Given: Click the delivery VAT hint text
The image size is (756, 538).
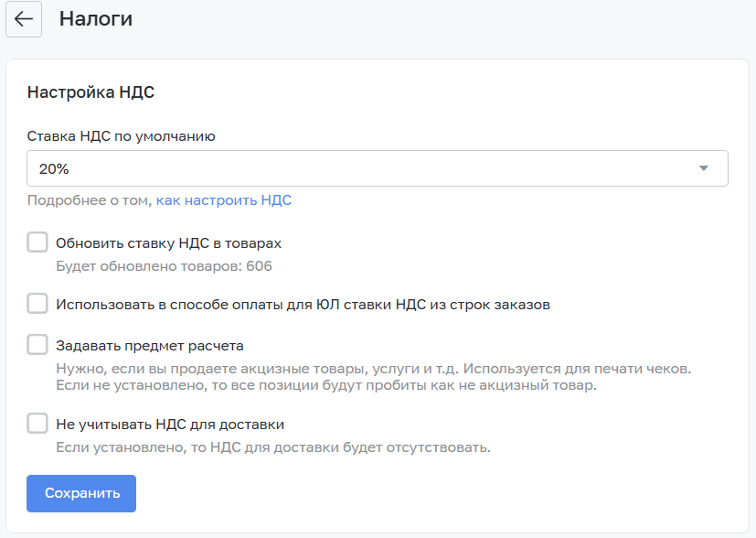Looking at the screenshot, I should [x=273, y=447].
